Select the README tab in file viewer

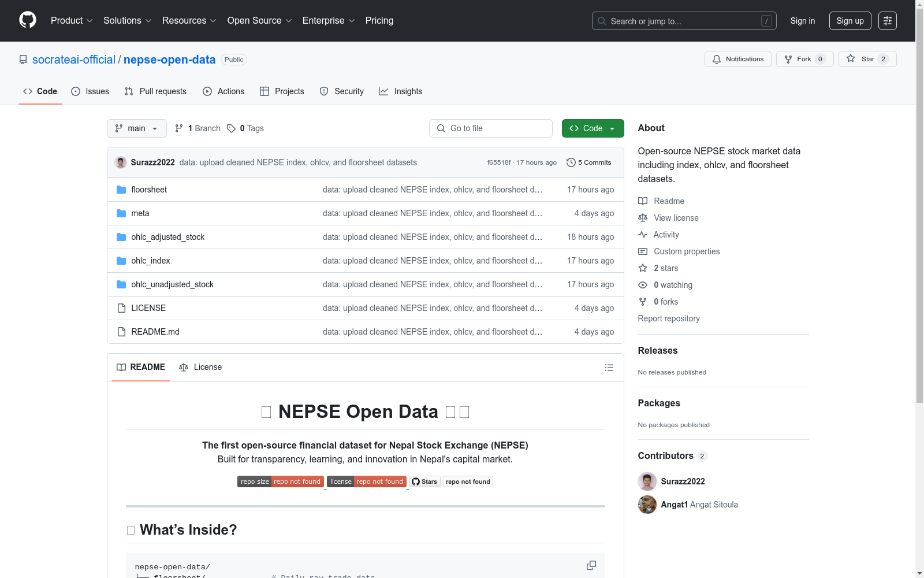[x=141, y=367]
